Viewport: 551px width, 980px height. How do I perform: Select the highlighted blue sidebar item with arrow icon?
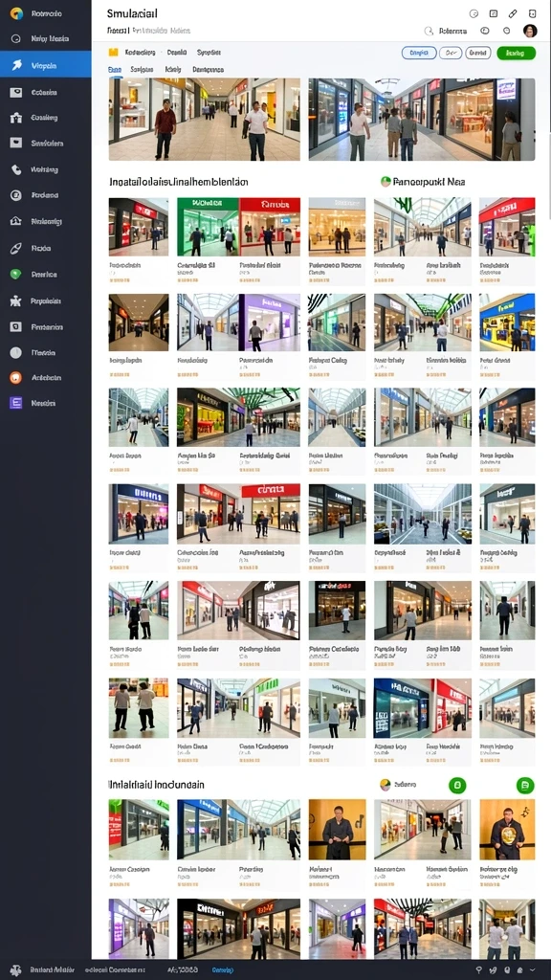pos(46,64)
